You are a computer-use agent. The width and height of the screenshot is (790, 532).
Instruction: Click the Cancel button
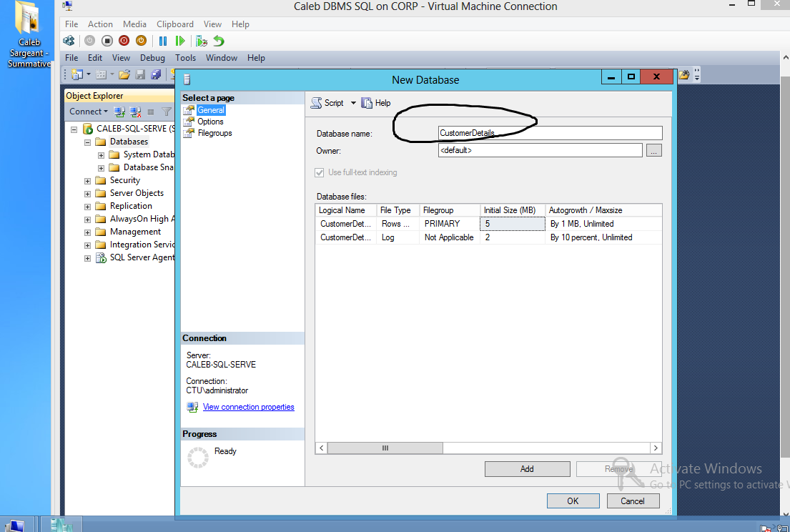point(633,501)
